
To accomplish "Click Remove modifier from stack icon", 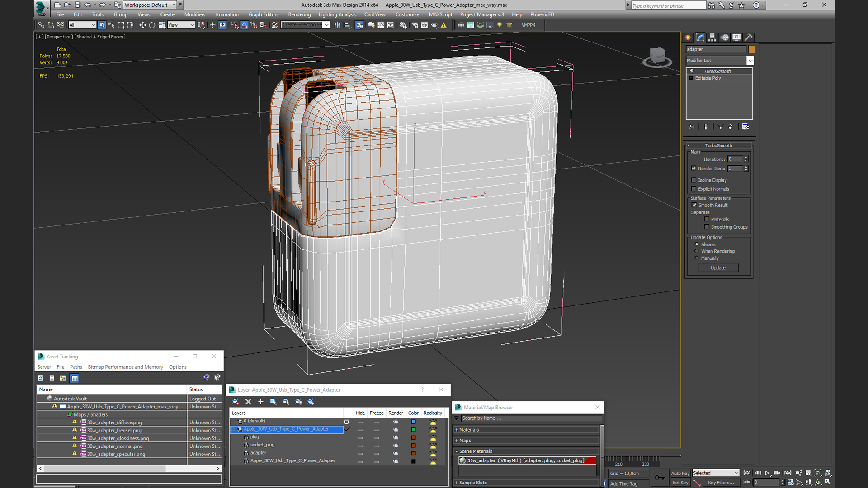I will click(x=731, y=127).
